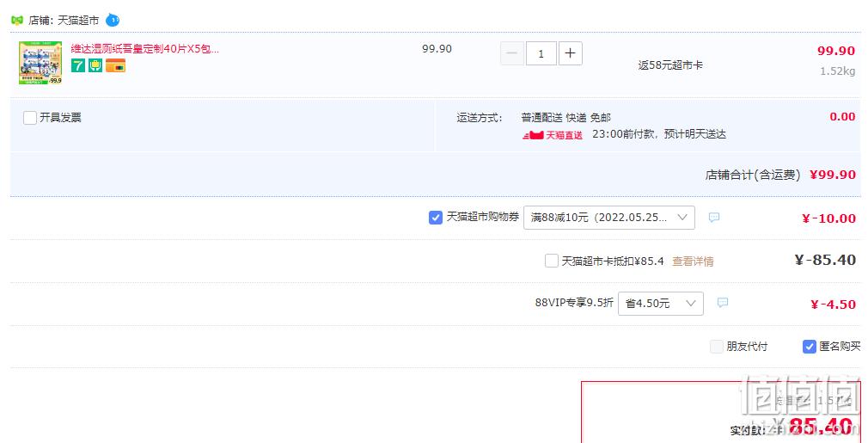The height and width of the screenshot is (443, 868).
Task: Decrease quantity with minus button
Action: [x=512, y=53]
